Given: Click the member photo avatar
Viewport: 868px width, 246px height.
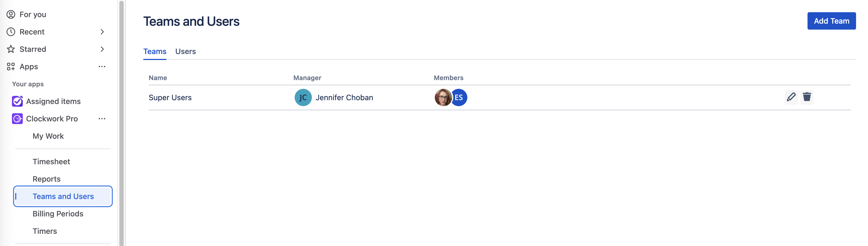Looking at the screenshot, I should (x=442, y=97).
